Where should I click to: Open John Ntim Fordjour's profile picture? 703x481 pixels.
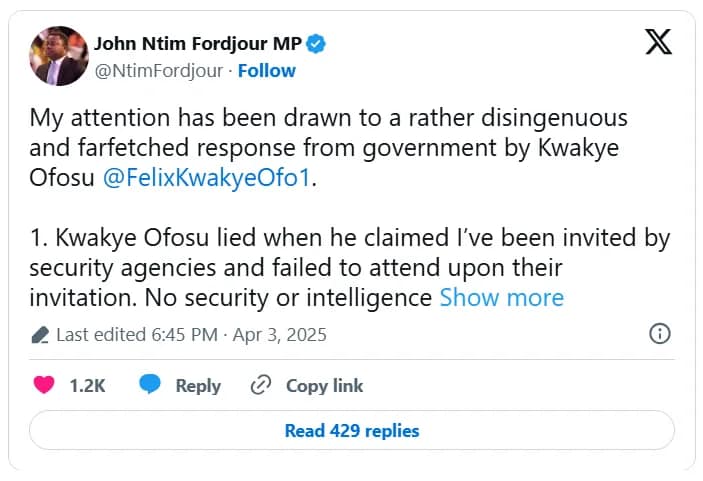tap(57, 55)
